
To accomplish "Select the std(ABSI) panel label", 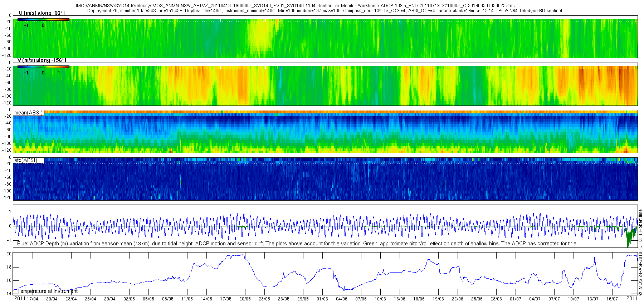I will point(26,160).
